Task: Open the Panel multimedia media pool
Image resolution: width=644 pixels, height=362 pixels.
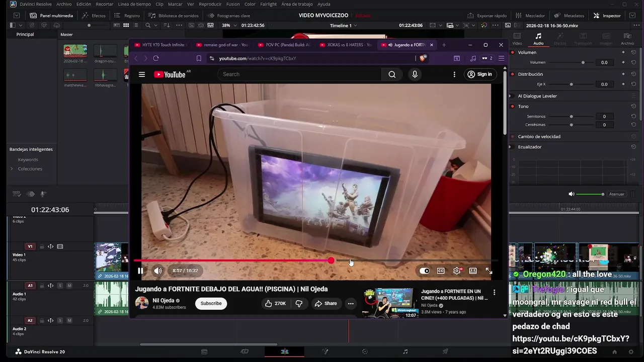Action: 51,16
